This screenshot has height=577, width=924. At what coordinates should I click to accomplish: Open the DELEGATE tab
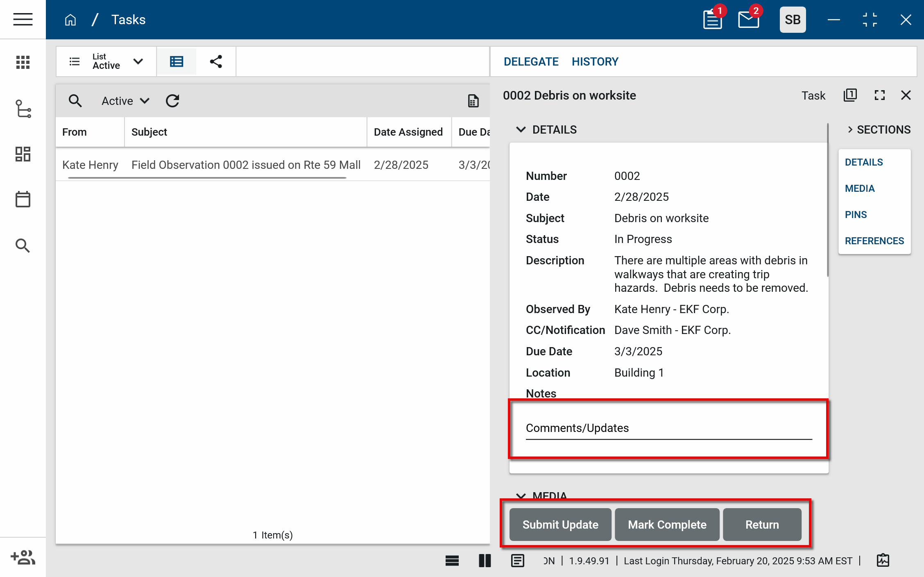point(531,61)
